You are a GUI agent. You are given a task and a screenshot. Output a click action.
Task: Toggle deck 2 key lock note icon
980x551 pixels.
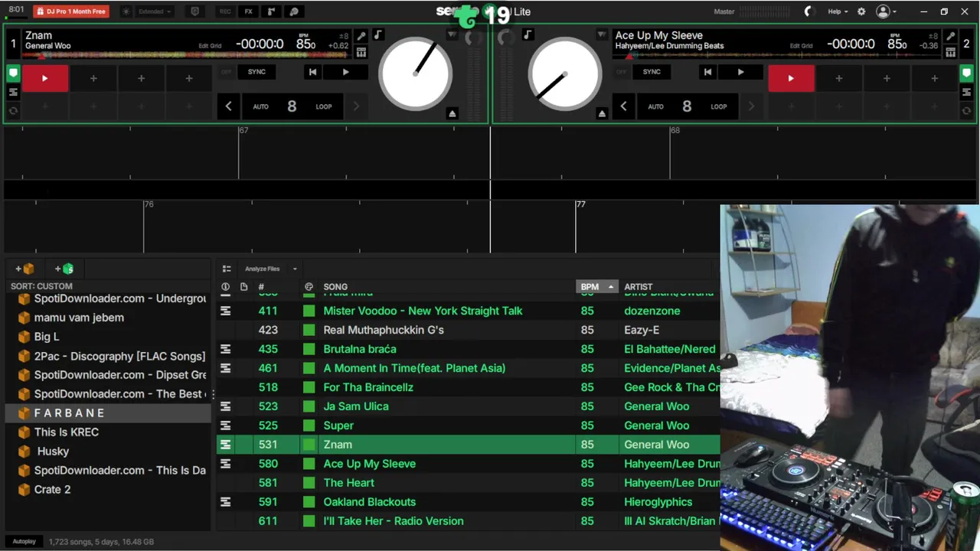(528, 34)
